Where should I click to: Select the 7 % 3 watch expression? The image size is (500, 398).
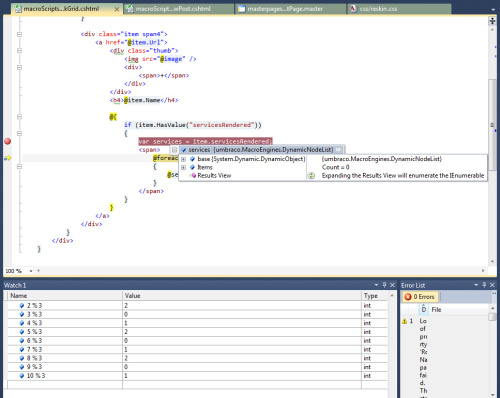tap(34, 349)
